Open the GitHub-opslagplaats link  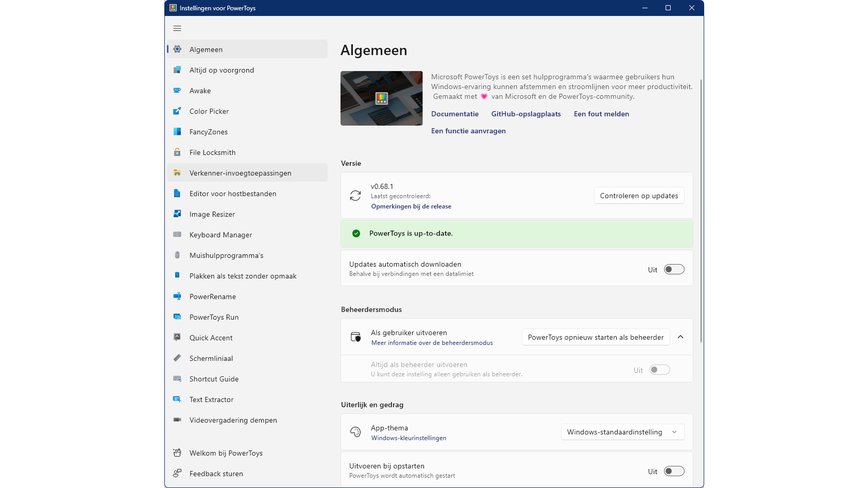[x=526, y=114]
